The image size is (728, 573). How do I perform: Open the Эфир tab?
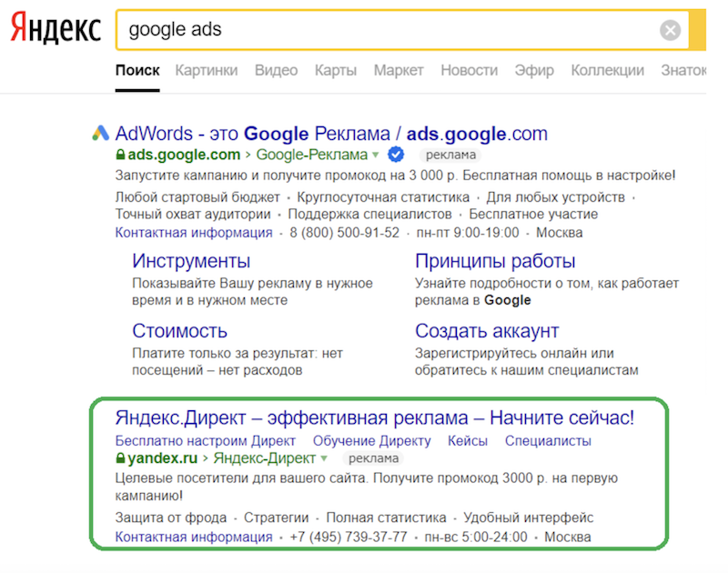tap(534, 70)
